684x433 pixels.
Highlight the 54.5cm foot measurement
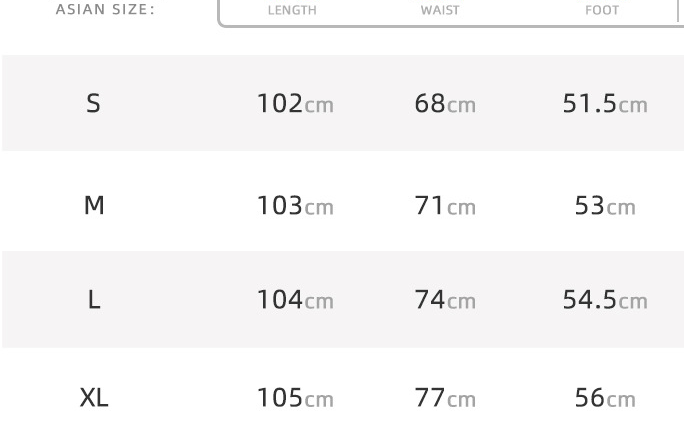pos(605,299)
